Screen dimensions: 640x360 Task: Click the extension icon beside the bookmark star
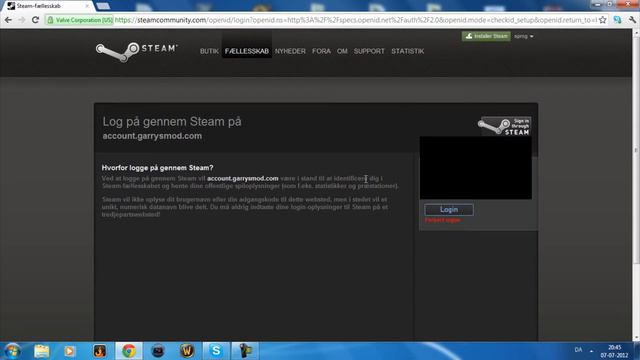(617, 20)
